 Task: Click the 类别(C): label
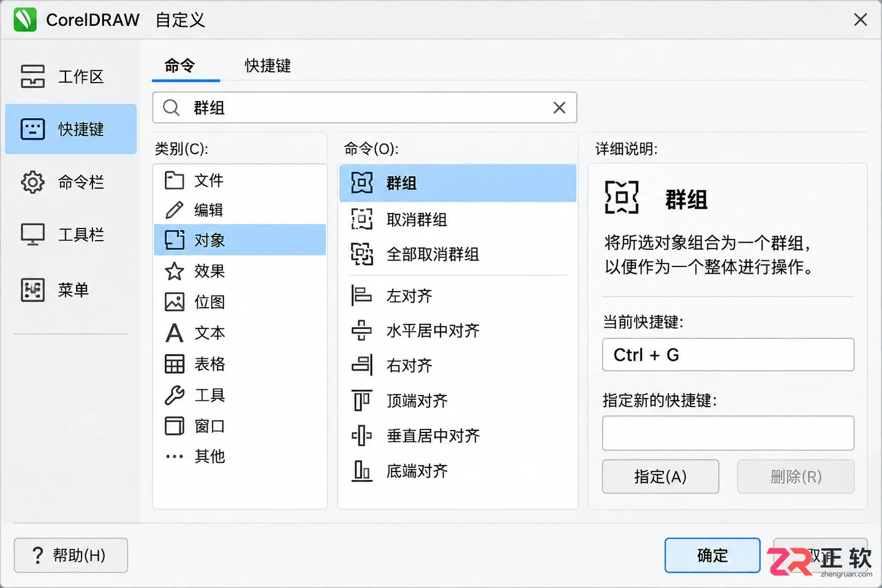tap(182, 149)
